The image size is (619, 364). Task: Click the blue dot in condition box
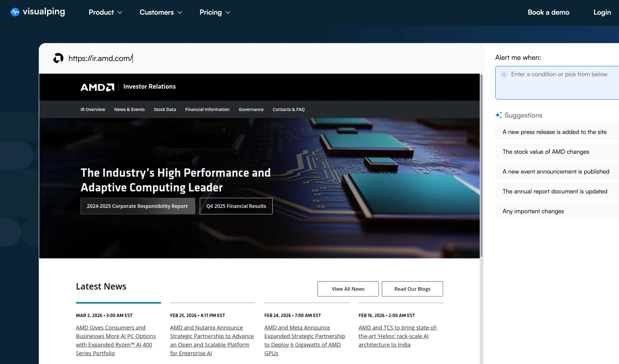point(504,74)
